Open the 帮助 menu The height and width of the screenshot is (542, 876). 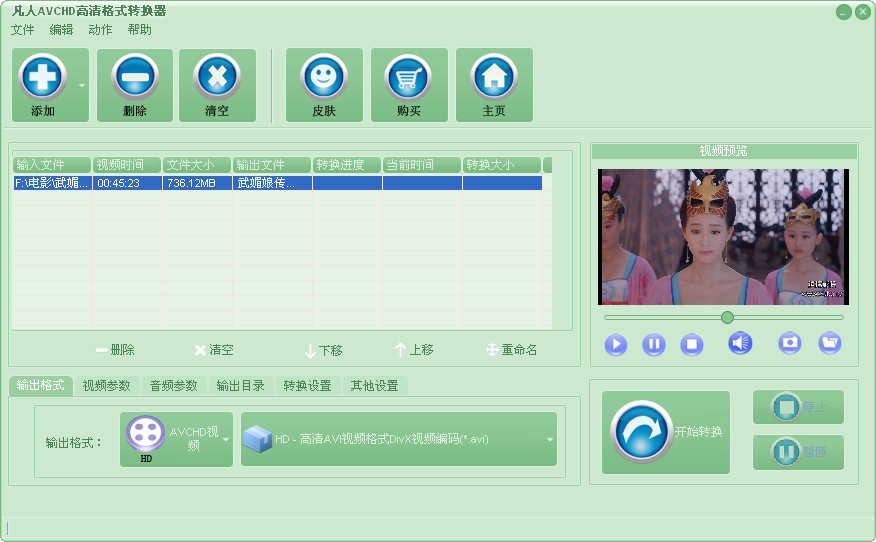tap(139, 30)
